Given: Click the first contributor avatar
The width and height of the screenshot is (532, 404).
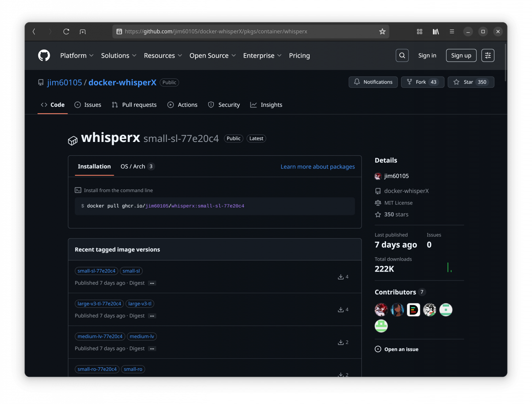Looking at the screenshot, I should pyautogui.click(x=381, y=310).
